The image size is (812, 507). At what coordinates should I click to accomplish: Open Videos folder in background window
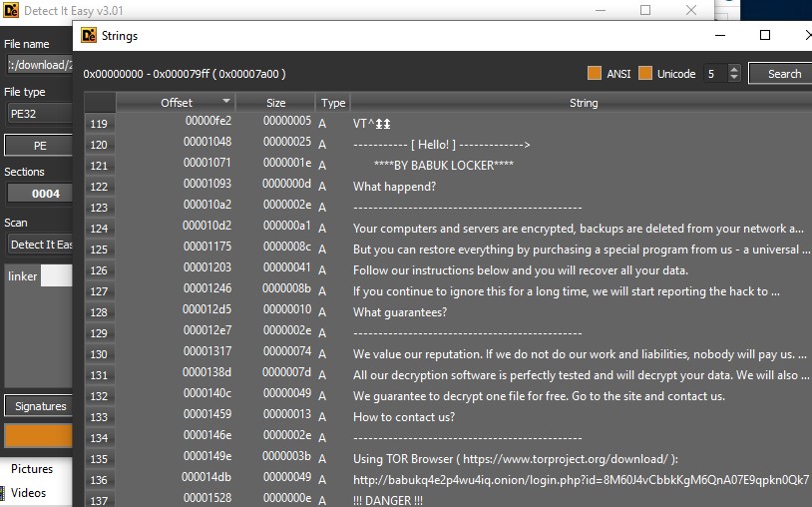tap(28, 492)
